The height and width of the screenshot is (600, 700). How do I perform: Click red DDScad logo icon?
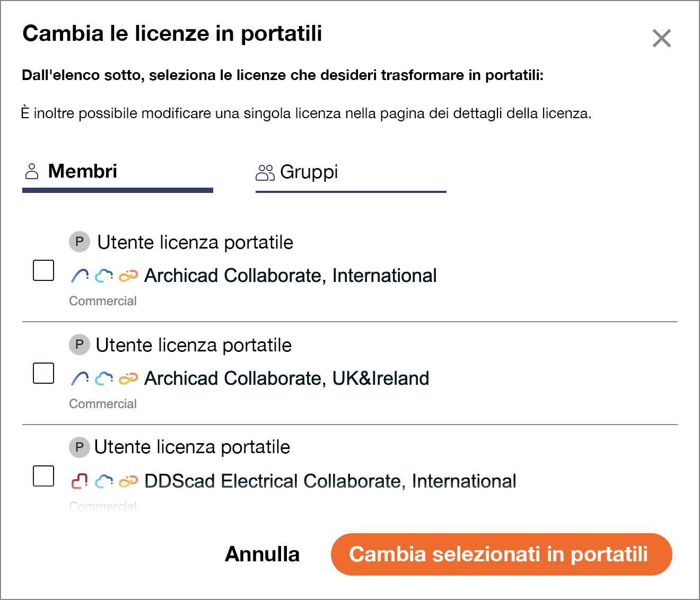pos(80,481)
